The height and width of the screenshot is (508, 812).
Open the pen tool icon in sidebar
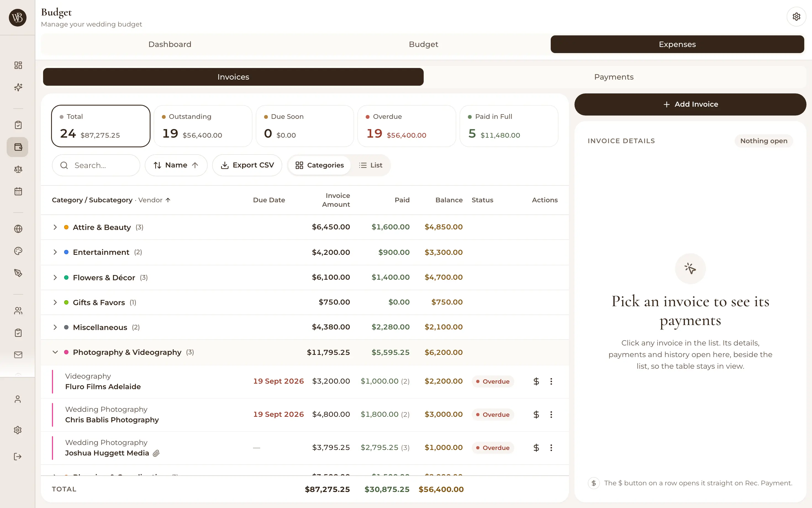tap(18, 273)
